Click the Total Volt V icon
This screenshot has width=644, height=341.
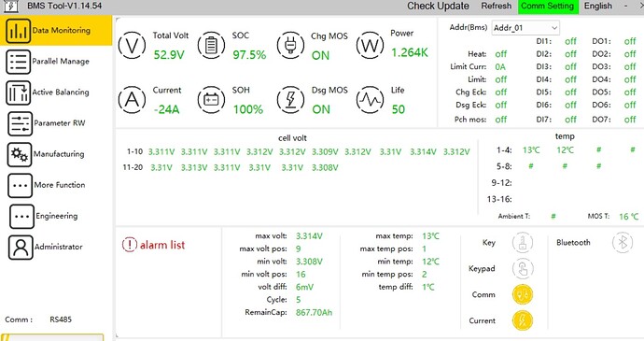point(132,45)
